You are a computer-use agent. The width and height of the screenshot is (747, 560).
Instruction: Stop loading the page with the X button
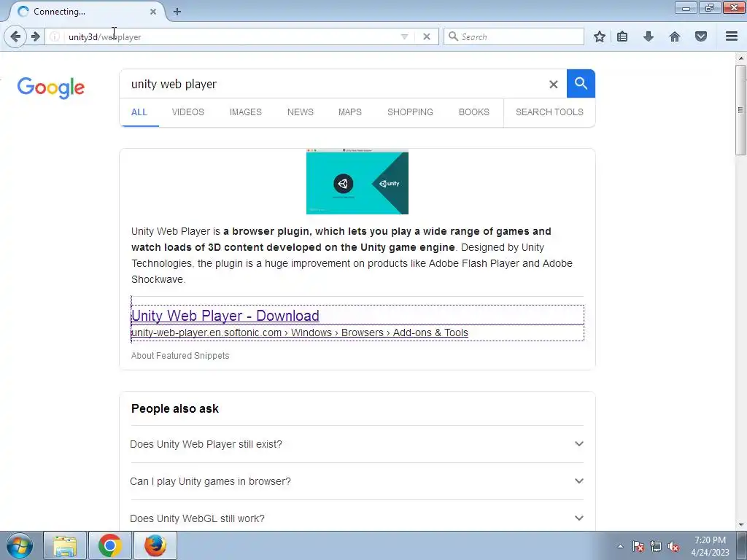pyautogui.click(x=427, y=36)
